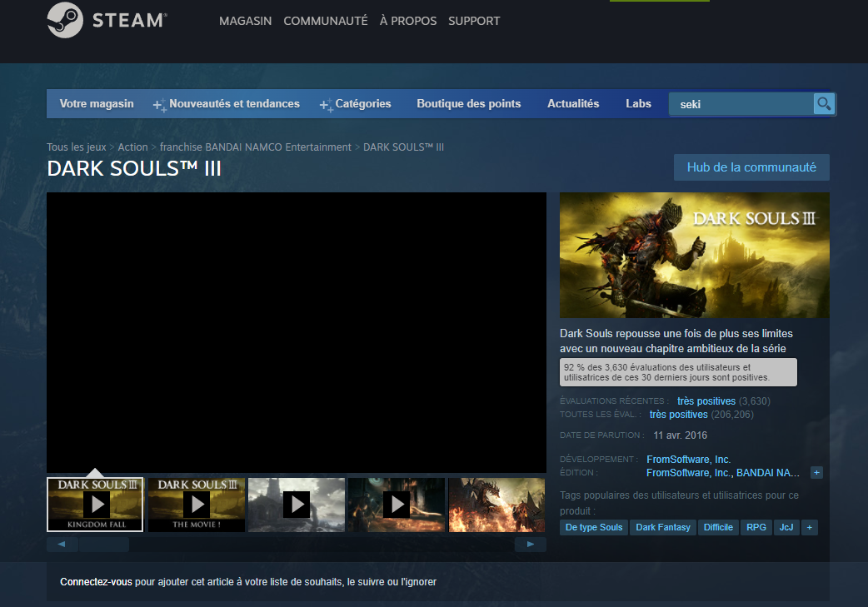The width and height of the screenshot is (868, 607).
Task: Click the release date 11 avr. 2016
Action: click(681, 435)
